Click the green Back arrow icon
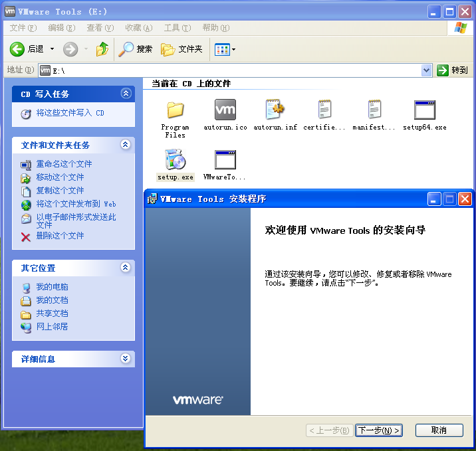Screen dimensions: 476x451 [x=17, y=49]
